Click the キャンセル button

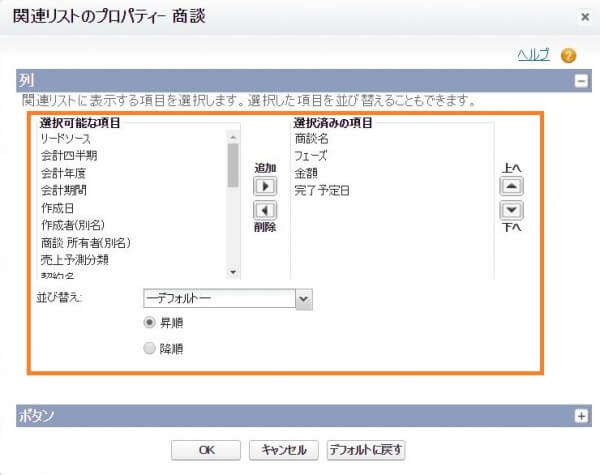click(x=284, y=450)
